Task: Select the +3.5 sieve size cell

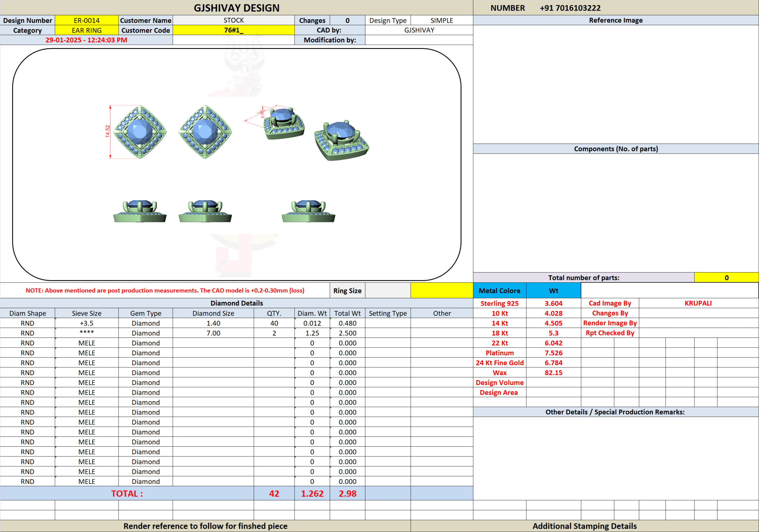Action: pyautogui.click(x=87, y=323)
